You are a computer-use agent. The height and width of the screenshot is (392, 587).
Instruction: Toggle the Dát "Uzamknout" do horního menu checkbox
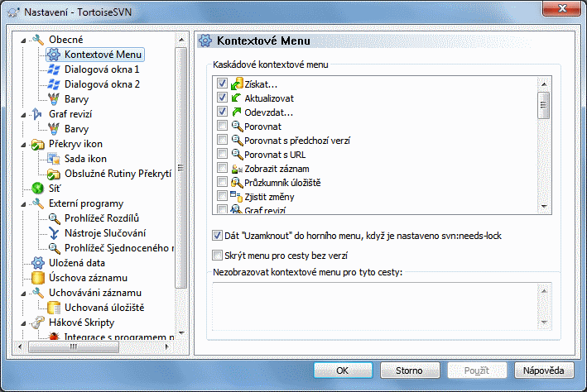pyautogui.click(x=217, y=236)
